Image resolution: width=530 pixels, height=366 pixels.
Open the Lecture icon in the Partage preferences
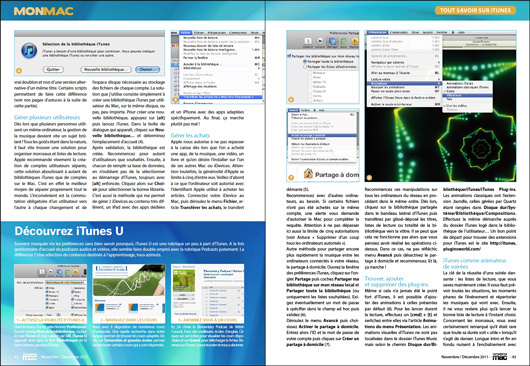[320, 42]
